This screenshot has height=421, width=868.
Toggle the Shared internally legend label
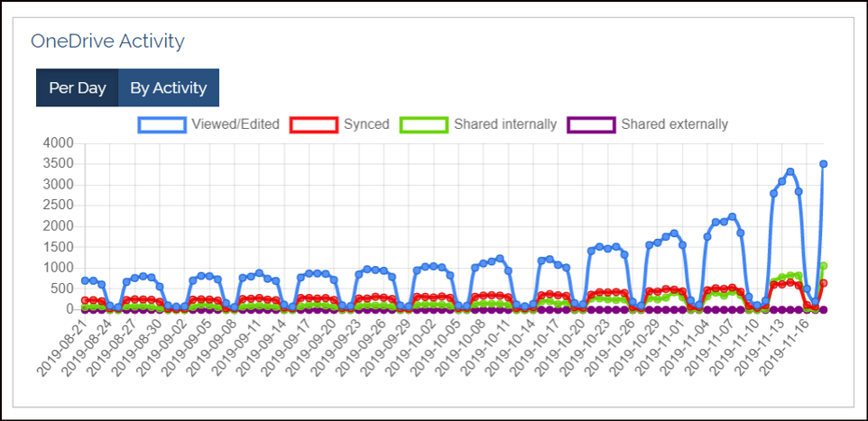tap(505, 124)
